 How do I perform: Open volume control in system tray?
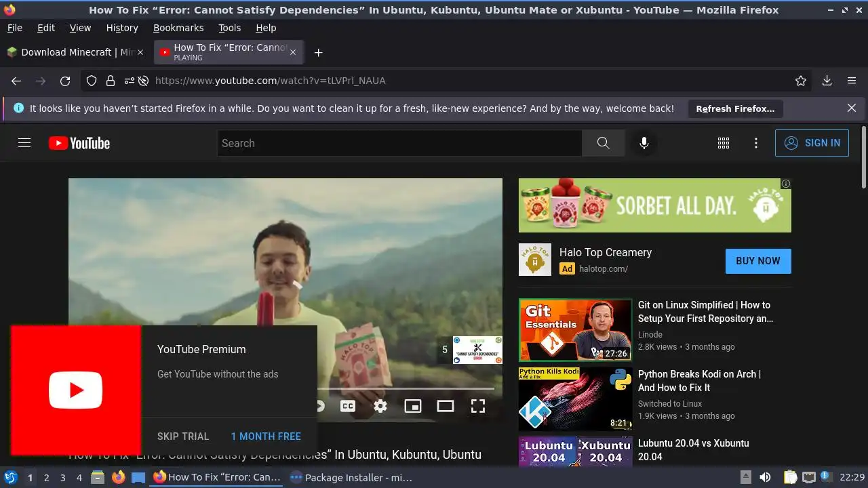point(765,477)
